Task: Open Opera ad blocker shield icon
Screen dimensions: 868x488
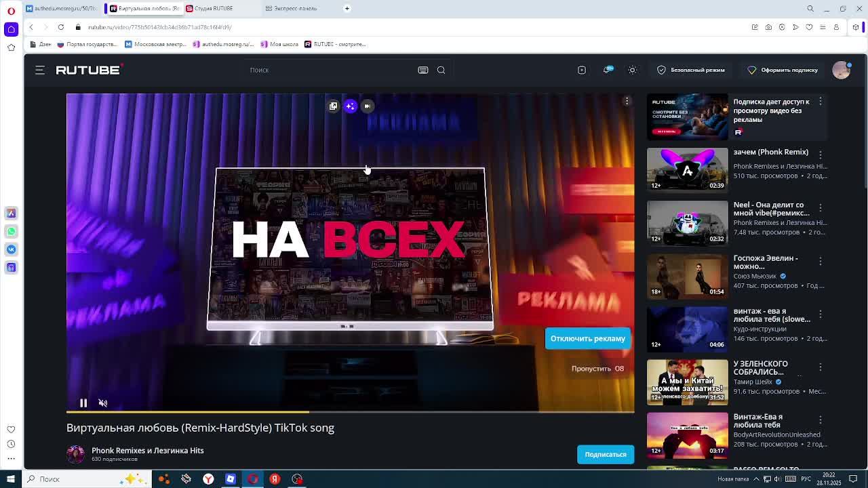Action: tap(782, 27)
